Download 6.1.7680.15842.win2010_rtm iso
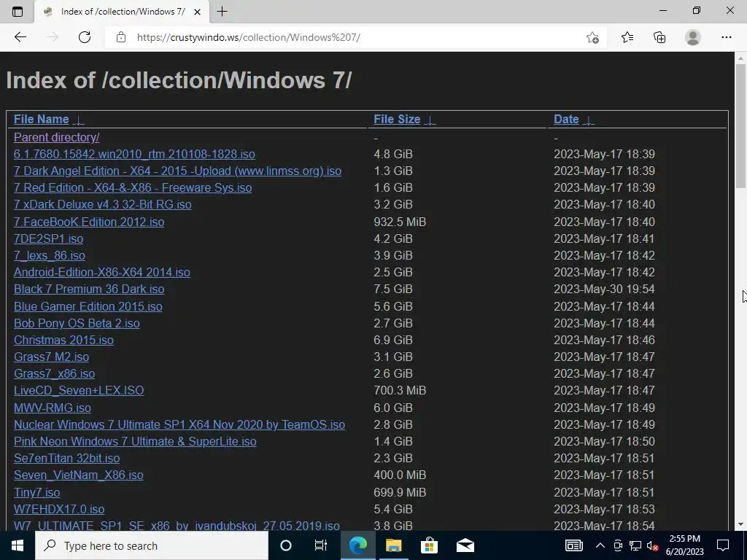The width and height of the screenshot is (747, 560). click(x=134, y=155)
